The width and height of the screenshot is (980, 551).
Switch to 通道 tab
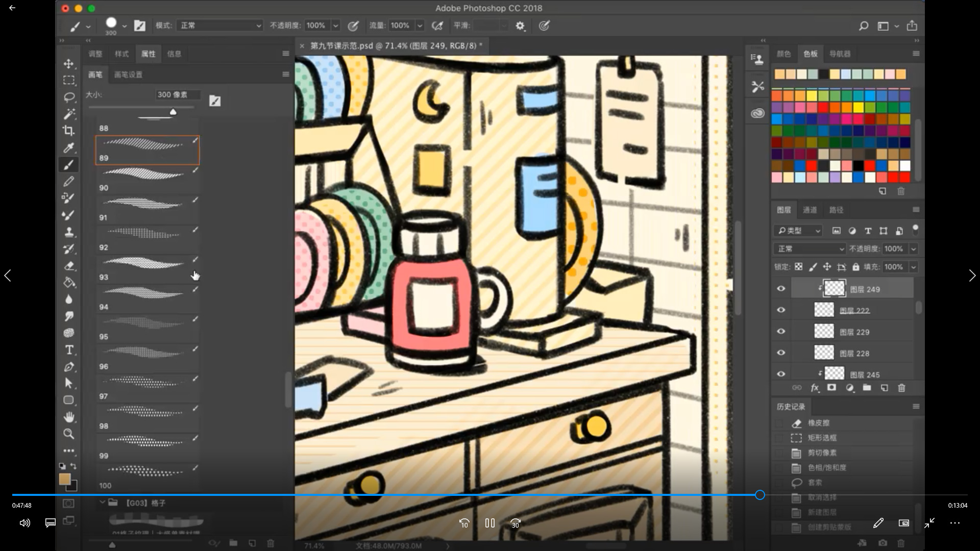(x=810, y=210)
